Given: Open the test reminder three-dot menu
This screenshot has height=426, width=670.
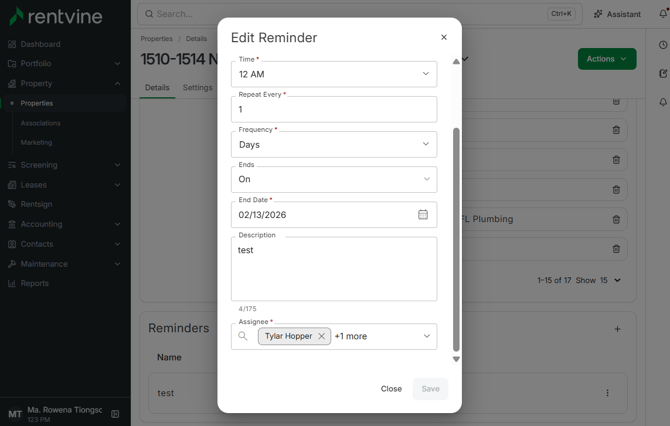Looking at the screenshot, I should tap(607, 393).
